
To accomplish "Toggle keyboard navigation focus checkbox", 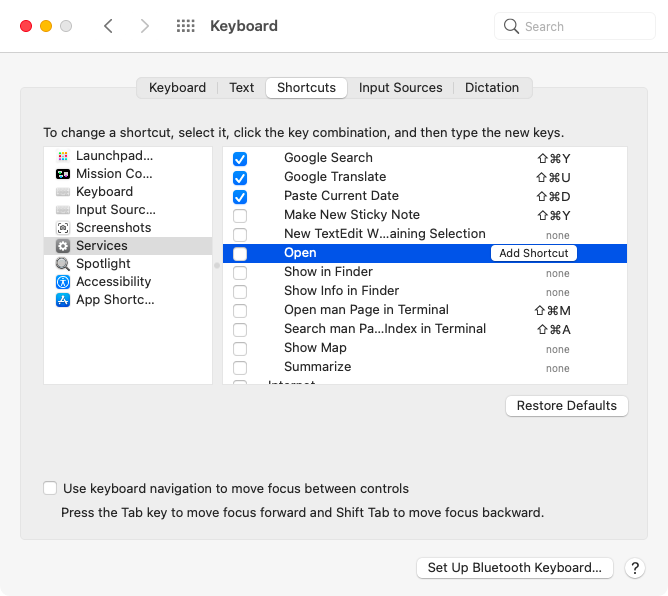I will pyautogui.click(x=50, y=489).
